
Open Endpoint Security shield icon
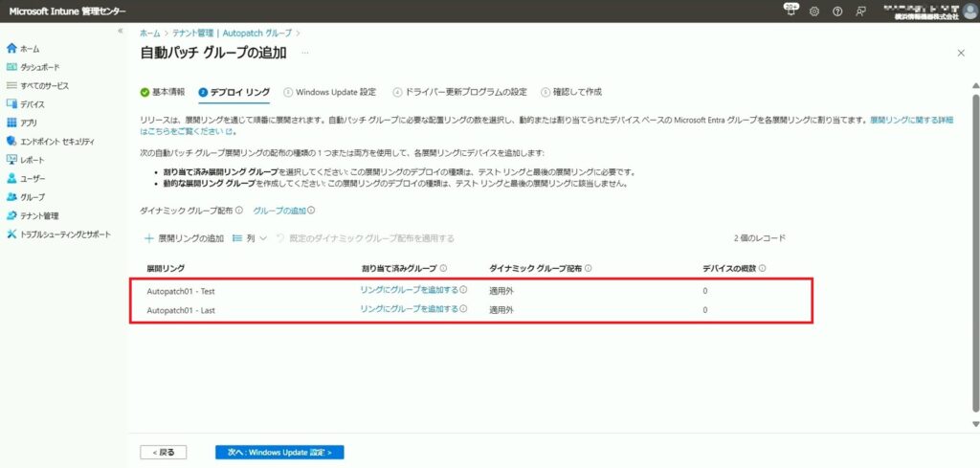coord(11,141)
